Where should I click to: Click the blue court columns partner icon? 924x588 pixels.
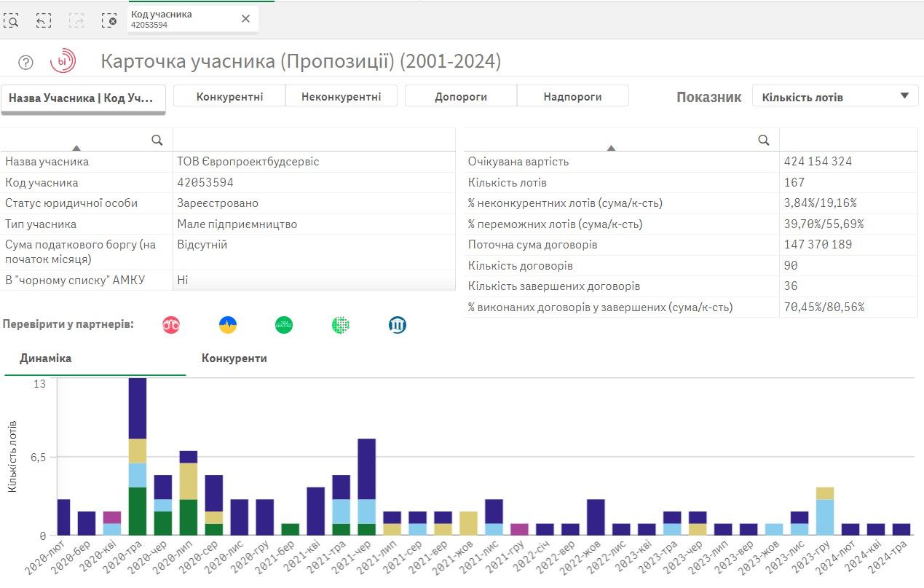click(x=396, y=324)
